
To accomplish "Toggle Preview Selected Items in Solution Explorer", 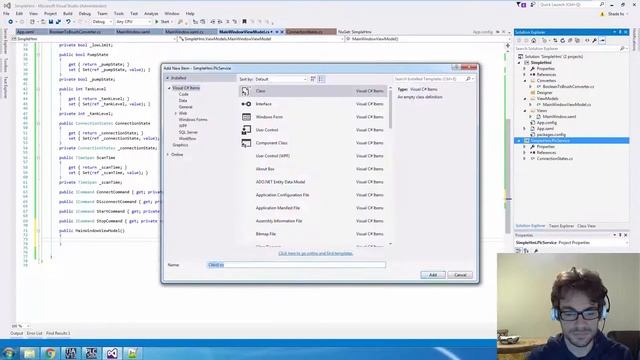I will 602,41.
